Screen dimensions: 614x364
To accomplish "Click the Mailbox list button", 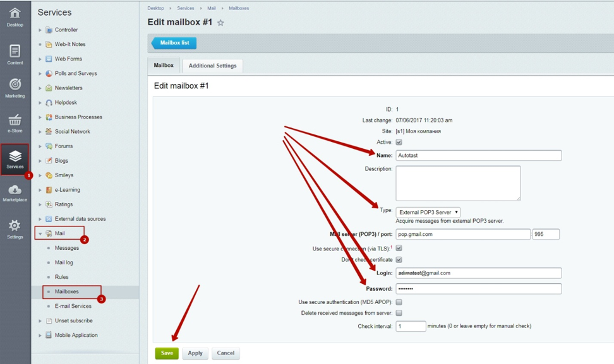I will coord(174,43).
